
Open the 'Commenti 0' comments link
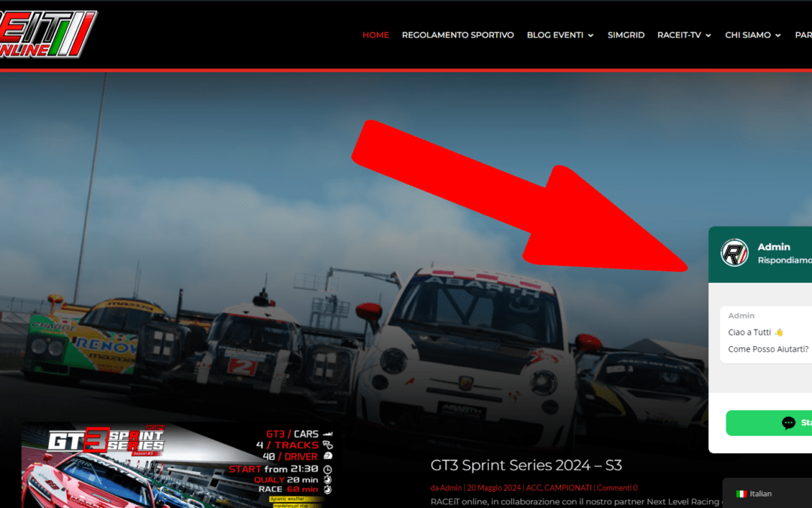pyautogui.click(x=617, y=488)
